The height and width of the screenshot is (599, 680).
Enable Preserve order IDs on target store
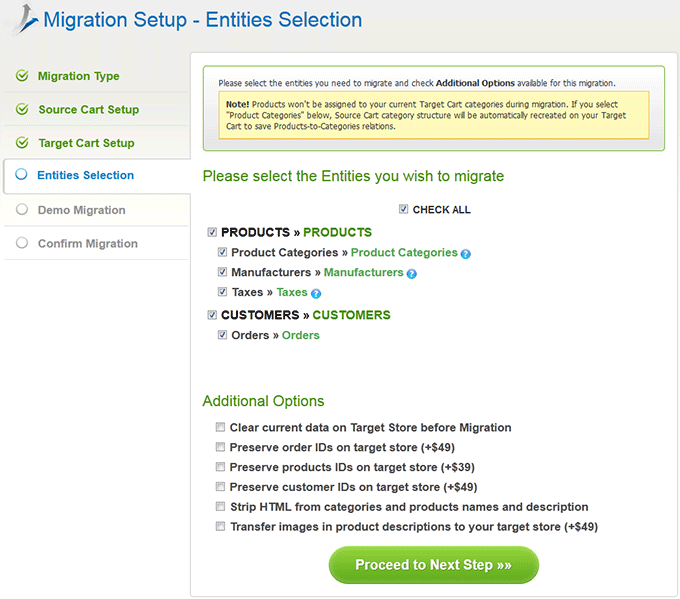(220, 447)
